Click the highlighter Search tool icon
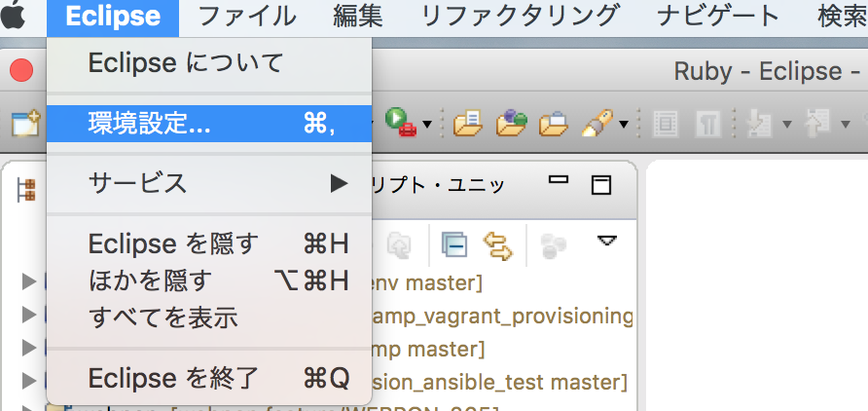 [597, 123]
